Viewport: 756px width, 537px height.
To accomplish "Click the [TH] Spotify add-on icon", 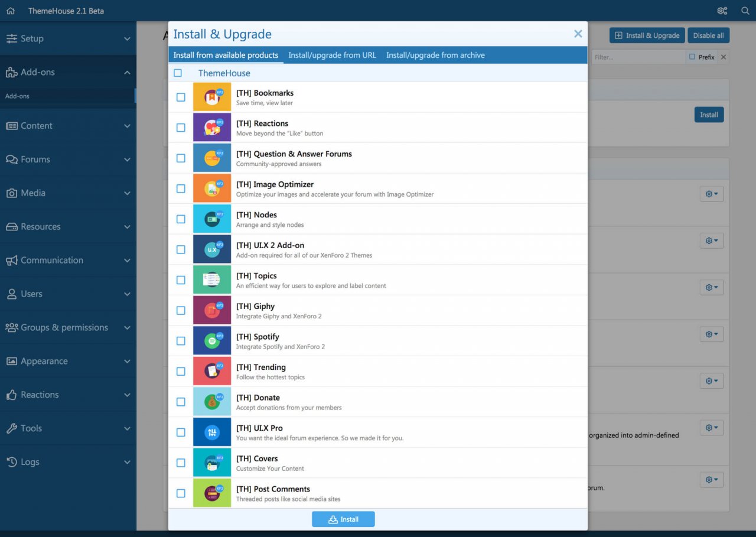I will pos(211,341).
